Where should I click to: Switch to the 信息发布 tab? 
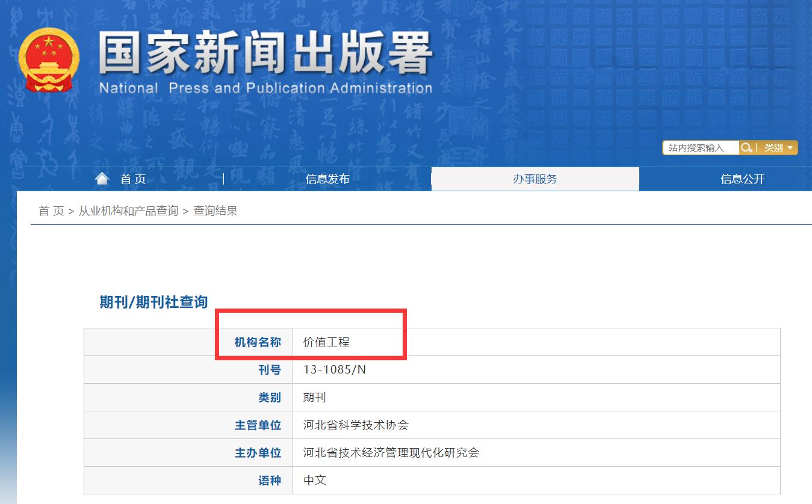(328, 179)
